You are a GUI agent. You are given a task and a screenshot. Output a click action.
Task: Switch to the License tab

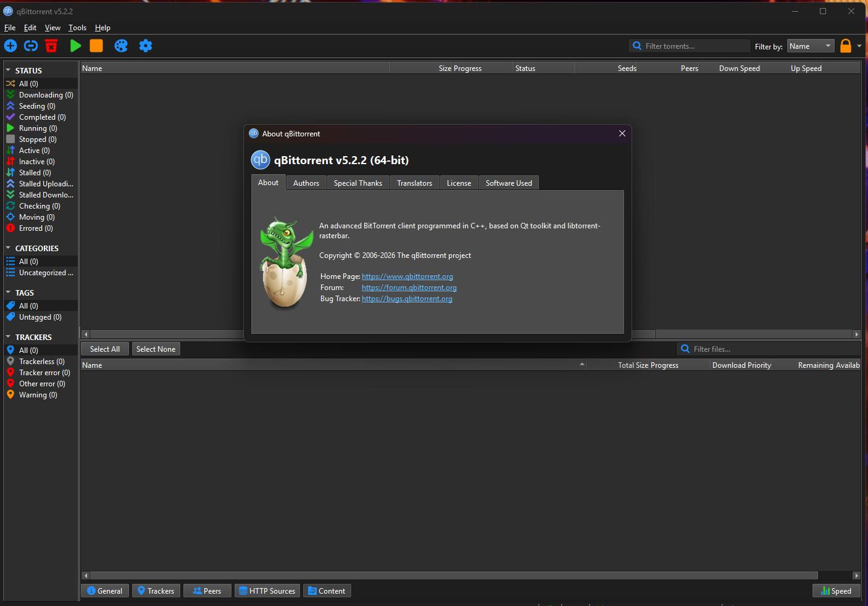[459, 183]
